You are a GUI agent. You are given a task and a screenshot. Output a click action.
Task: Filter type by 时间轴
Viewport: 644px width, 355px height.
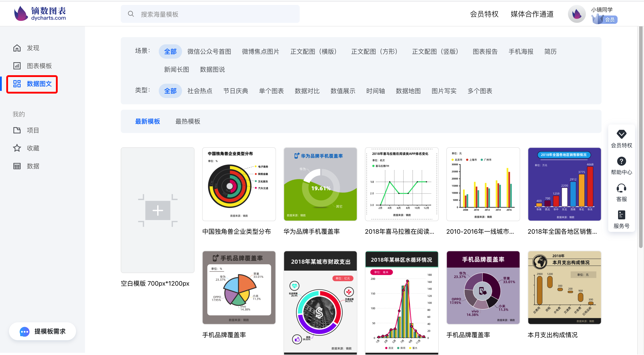pyautogui.click(x=375, y=91)
